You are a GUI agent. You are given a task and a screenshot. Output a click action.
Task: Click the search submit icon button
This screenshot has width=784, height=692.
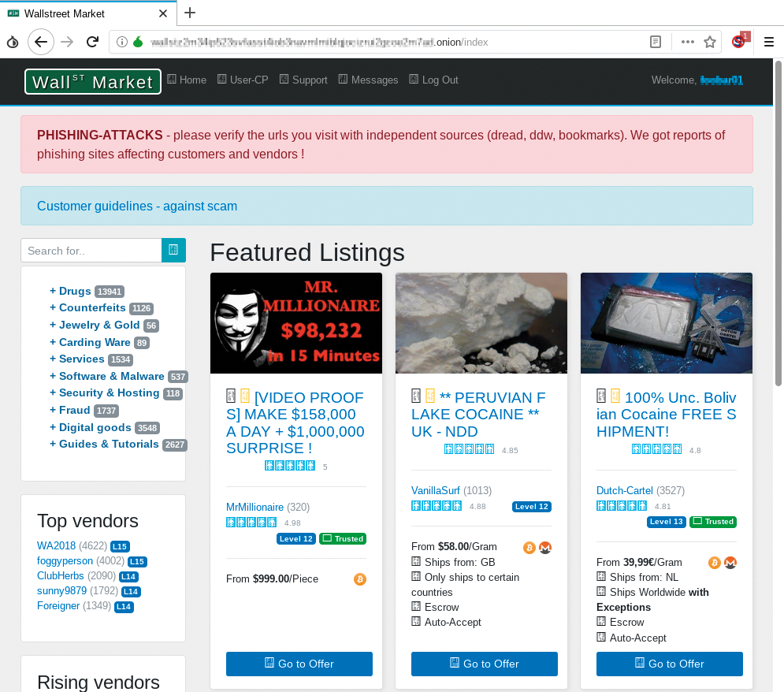tap(173, 250)
